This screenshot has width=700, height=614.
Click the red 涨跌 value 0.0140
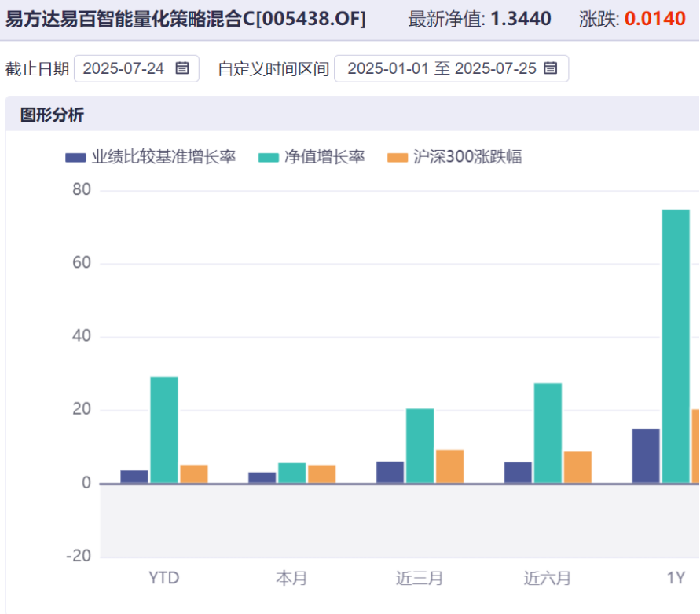click(x=655, y=19)
